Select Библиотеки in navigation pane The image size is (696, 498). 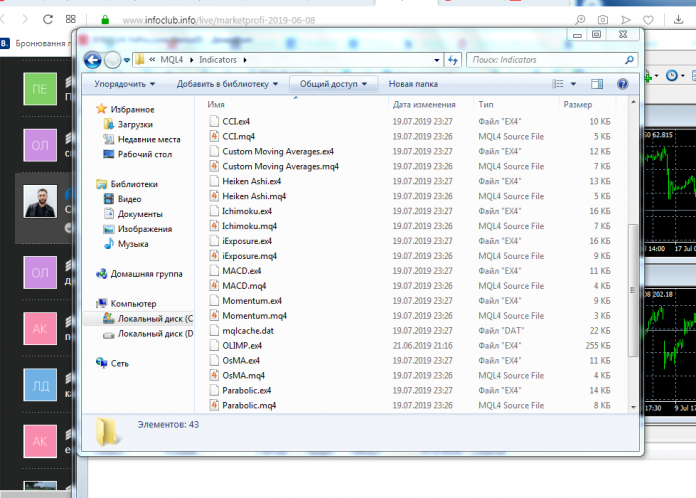[134, 184]
